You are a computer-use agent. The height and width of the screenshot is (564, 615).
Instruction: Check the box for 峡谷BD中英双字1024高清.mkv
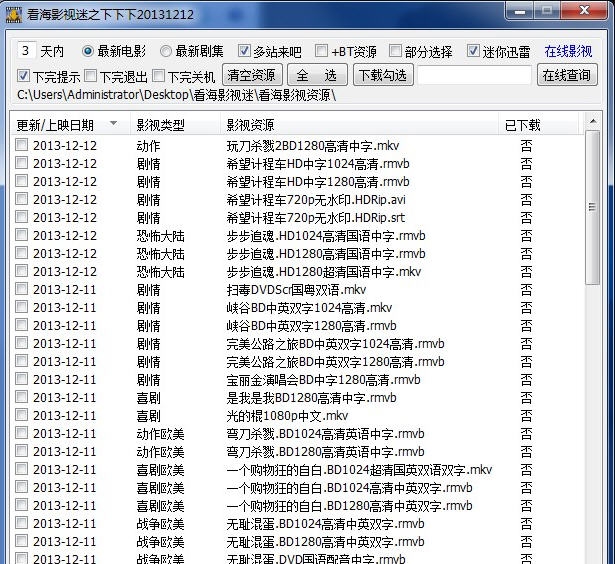pos(21,306)
